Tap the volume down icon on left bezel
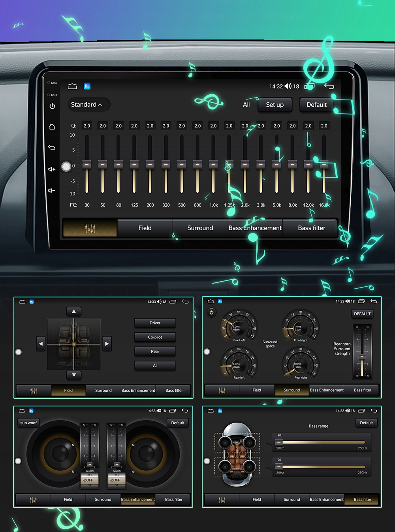The height and width of the screenshot is (532, 395). click(52, 190)
